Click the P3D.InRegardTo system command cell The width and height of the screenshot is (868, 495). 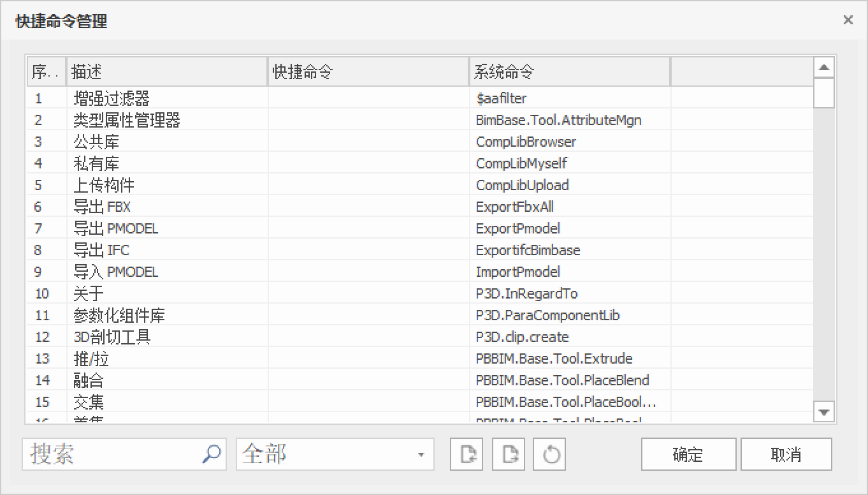pyautogui.click(x=527, y=293)
